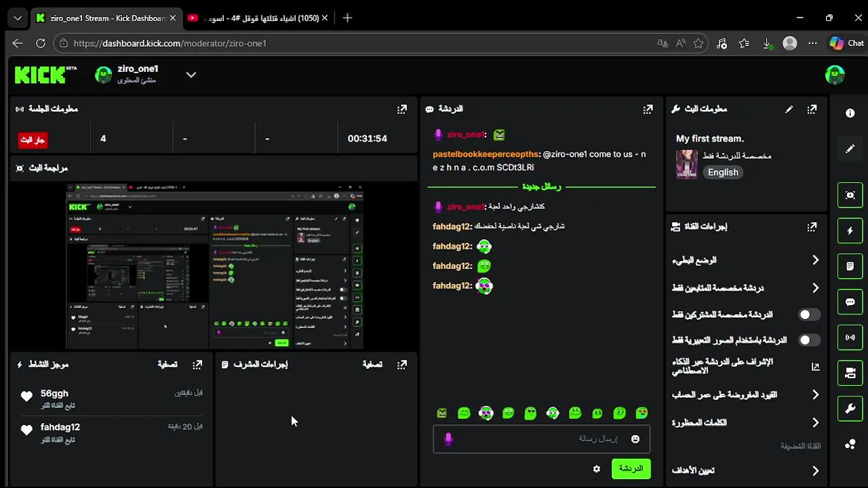Screen dimensions: 868x488
Task: Pop out the معلومات البث stream info panel
Action: pos(812,109)
